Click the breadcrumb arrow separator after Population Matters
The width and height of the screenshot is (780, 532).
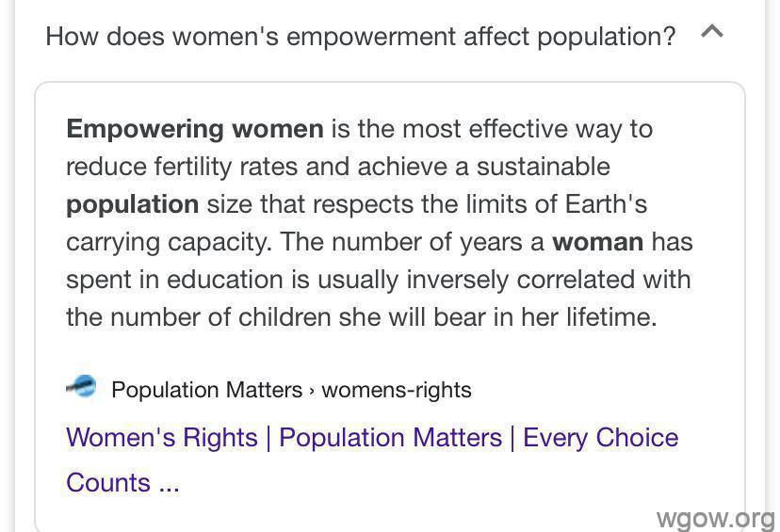[x=312, y=391]
